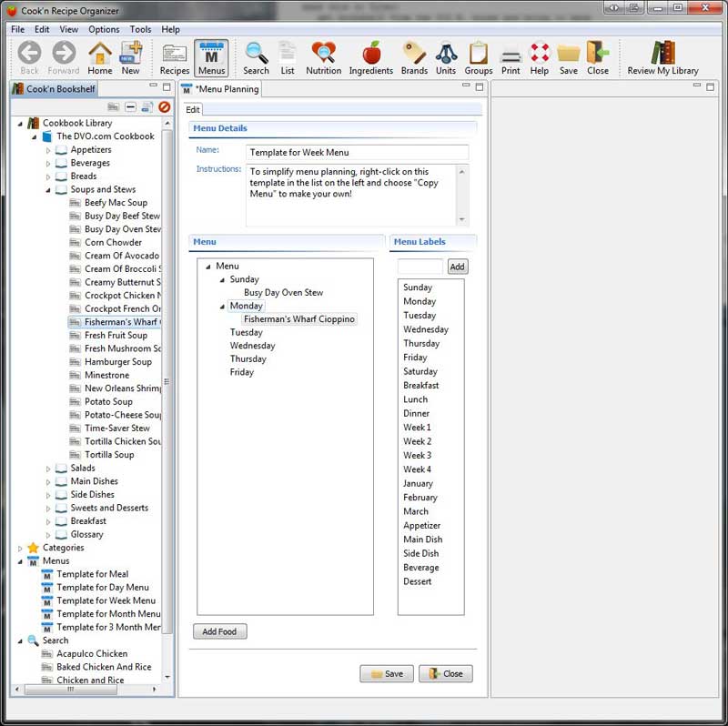Click the Edit tab in Menu Planning
The height and width of the screenshot is (726, 728).
193,109
